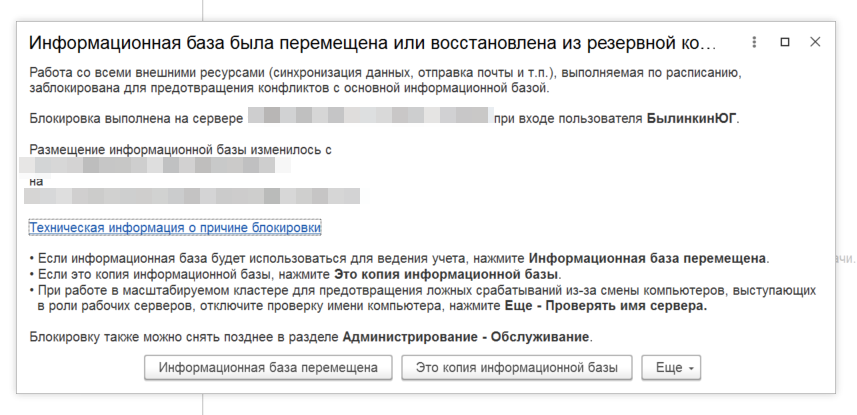857x415 pixels.
Task: Open the technical information about blocking link
Action: pyautogui.click(x=175, y=228)
